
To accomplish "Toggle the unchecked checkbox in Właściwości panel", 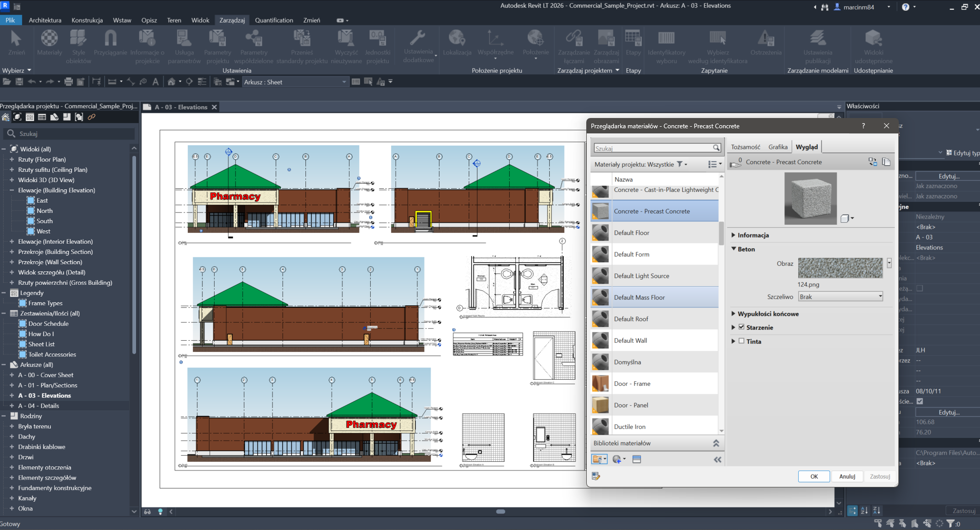I will coord(920,288).
